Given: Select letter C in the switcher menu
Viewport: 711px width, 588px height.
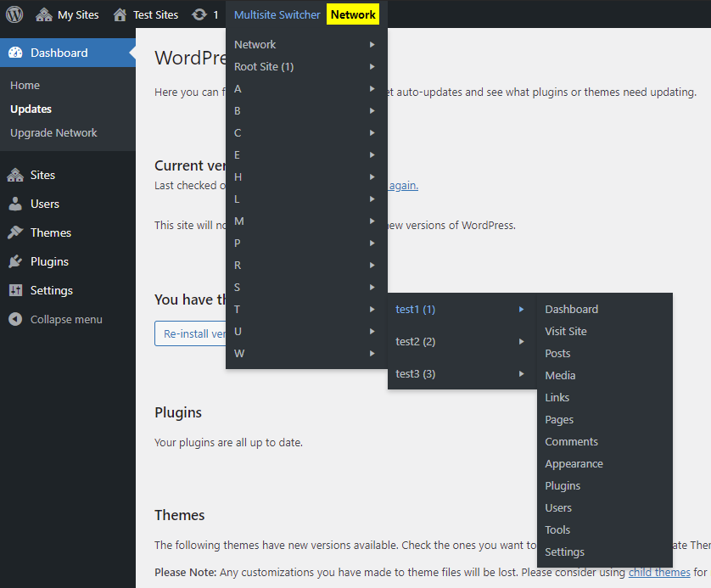Looking at the screenshot, I should [306, 133].
